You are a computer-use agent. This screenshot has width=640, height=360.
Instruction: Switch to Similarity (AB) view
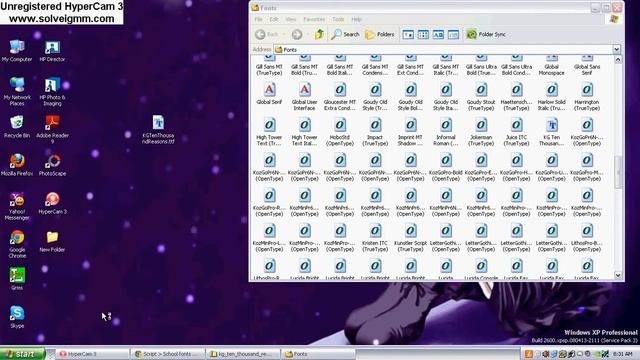click(438, 35)
